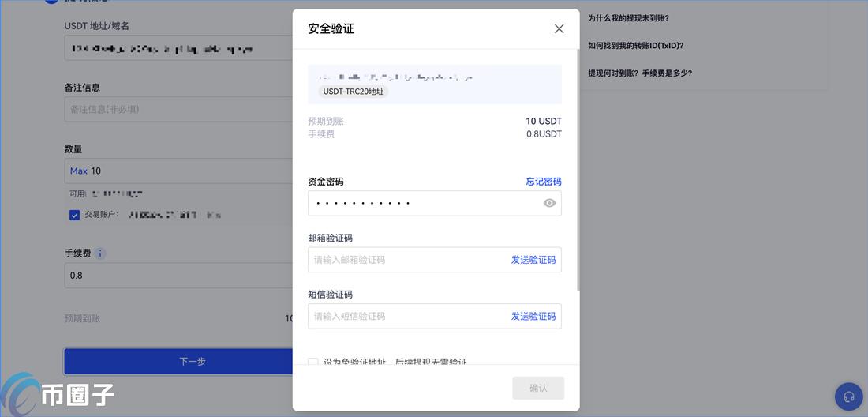The image size is (868, 417).
Task: Click the 10 USDT expected amount text
Action: pyautogui.click(x=544, y=122)
